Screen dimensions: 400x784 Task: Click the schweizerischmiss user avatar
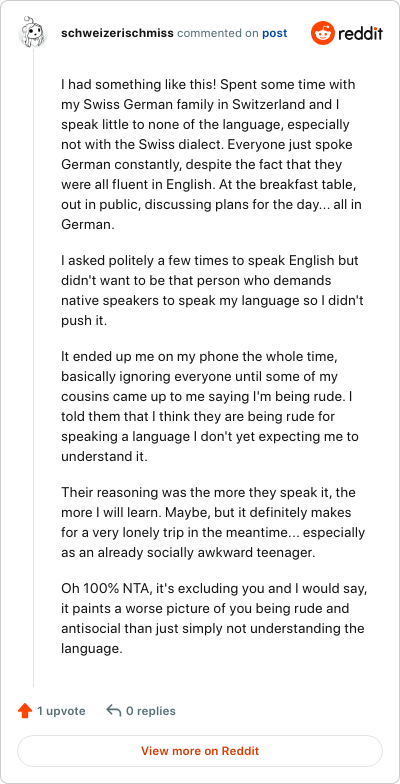point(33,34)
